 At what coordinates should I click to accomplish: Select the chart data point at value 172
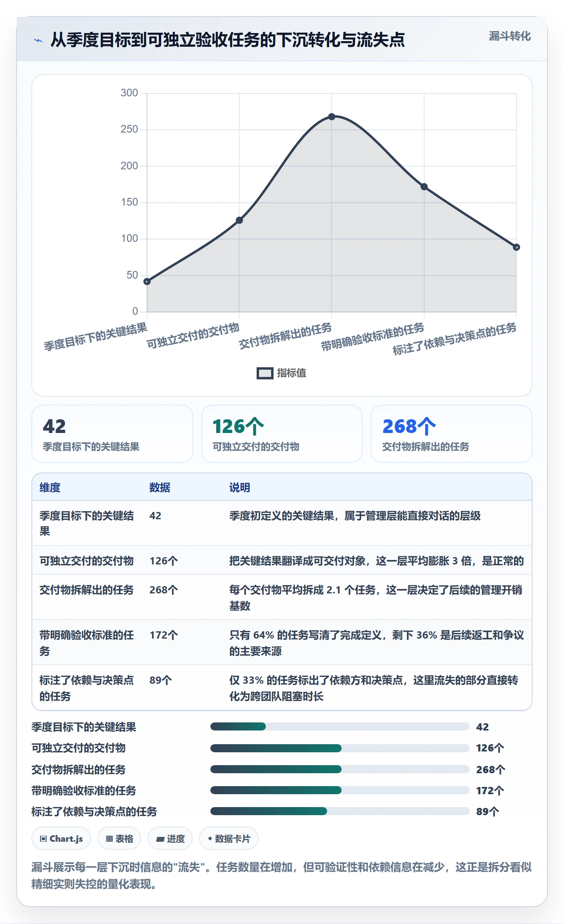424,187
